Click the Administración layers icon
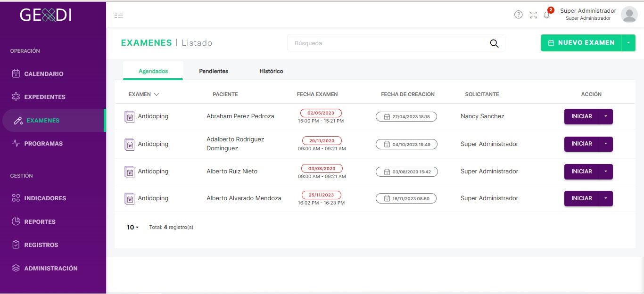The width and height of the screenshot is (644, 294). click(16, 268)
